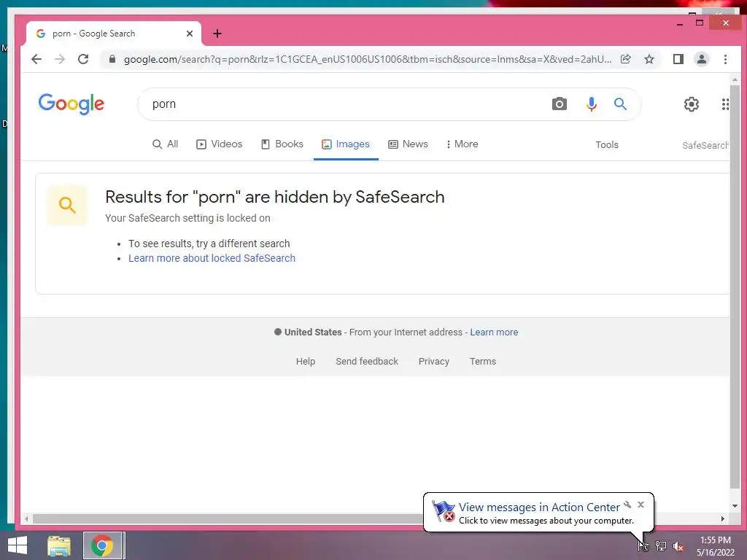Viewport: 747px width, 560px height.
Task: Expand the More search categories menu
Action: (x=462, y=144)
